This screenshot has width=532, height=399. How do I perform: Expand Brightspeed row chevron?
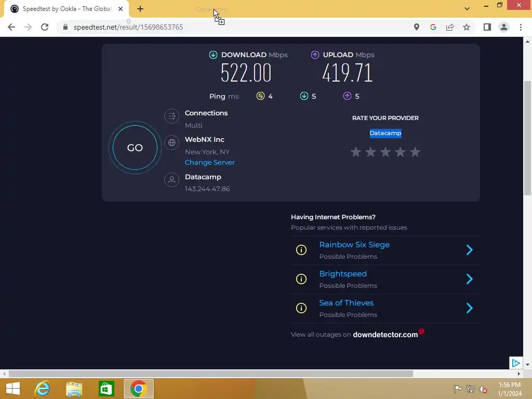tap(470, 279)
